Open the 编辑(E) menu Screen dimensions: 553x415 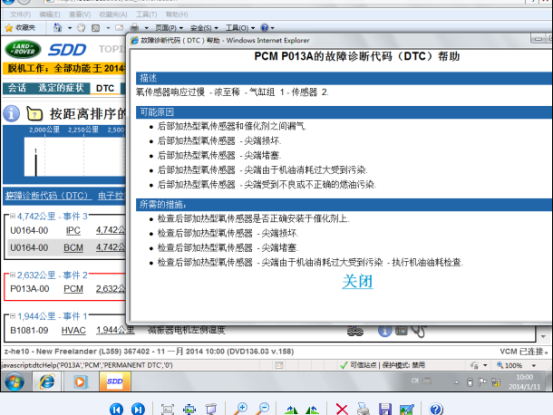tap(50, 14)
